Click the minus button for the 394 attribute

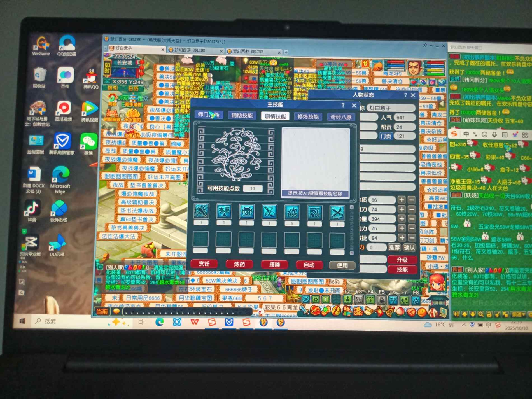412,219
